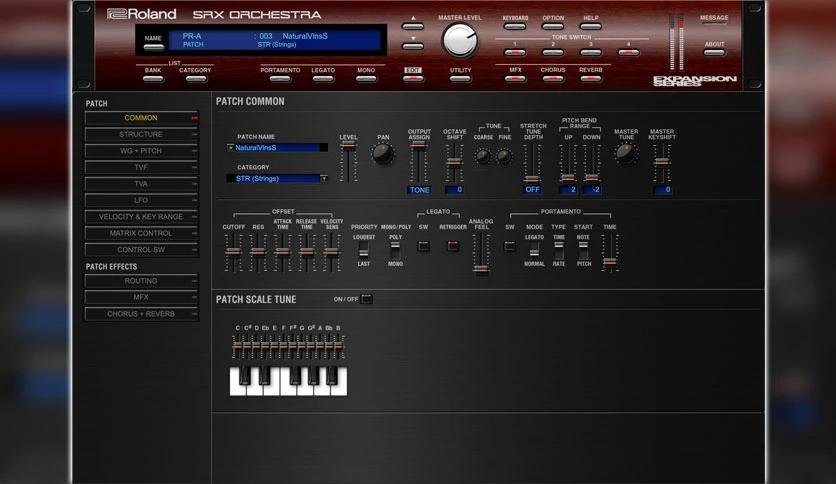Click the pitch bend DOWN slider
The height and width of the screenshot is (484, 836).
[591, 163]
